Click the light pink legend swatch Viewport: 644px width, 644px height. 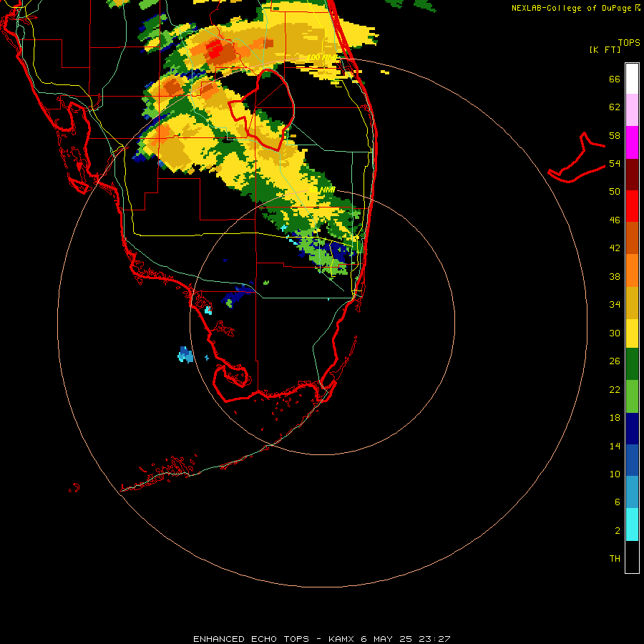(632, 110)
